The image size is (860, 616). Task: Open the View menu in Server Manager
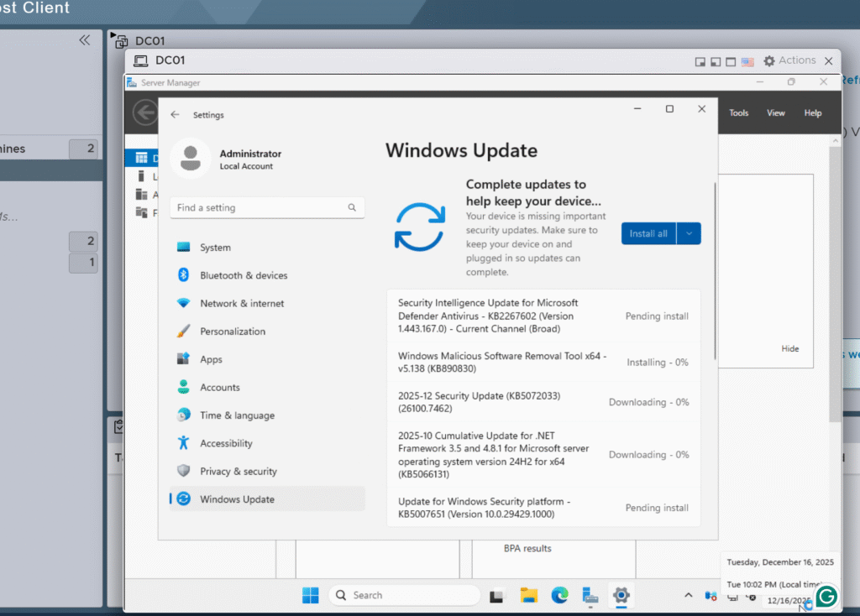click(775, 113)
